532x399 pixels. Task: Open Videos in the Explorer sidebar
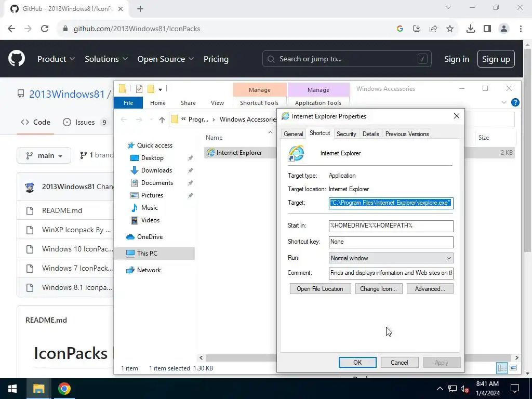(x=150, y=220)
